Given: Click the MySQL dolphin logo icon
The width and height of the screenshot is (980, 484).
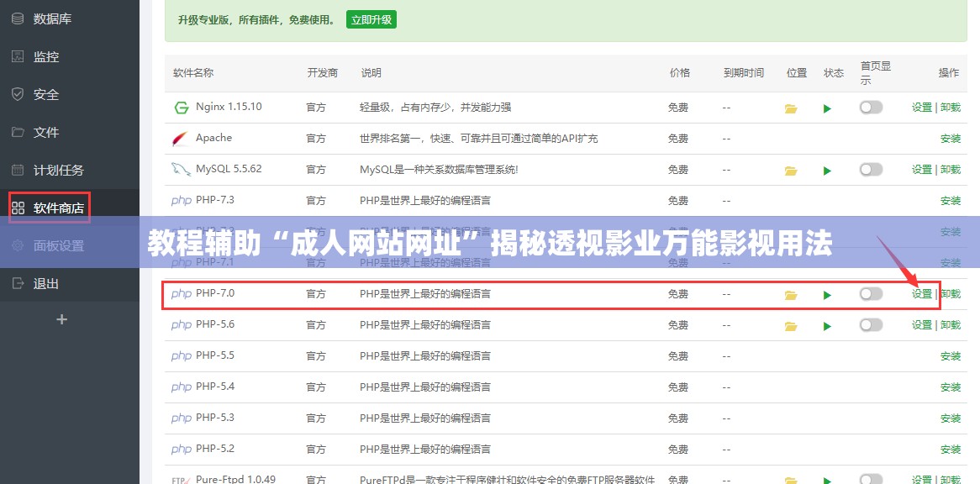Looking at the screenshot, I should click(181, 169).
